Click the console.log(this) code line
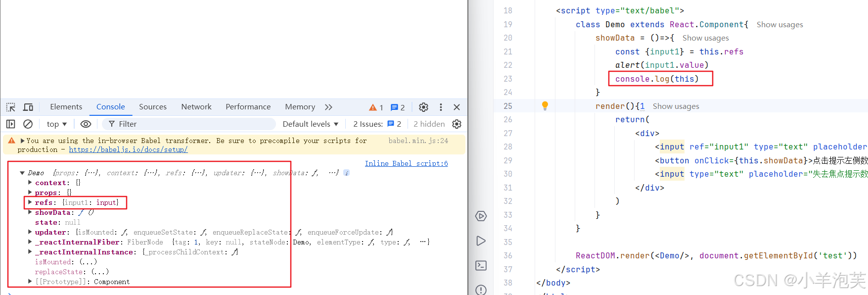Image resolution: width=868 pixels, height=295 pixels. [657, 79]
